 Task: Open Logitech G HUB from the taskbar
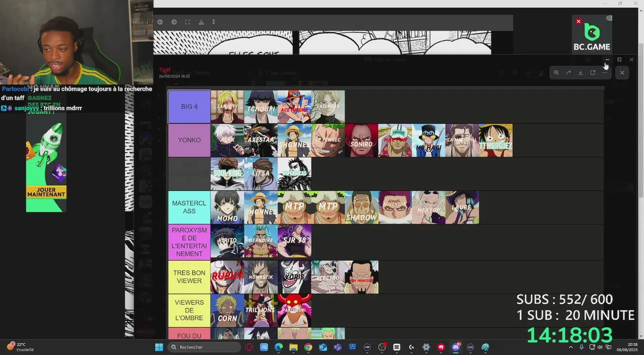[x=411, y=347]
